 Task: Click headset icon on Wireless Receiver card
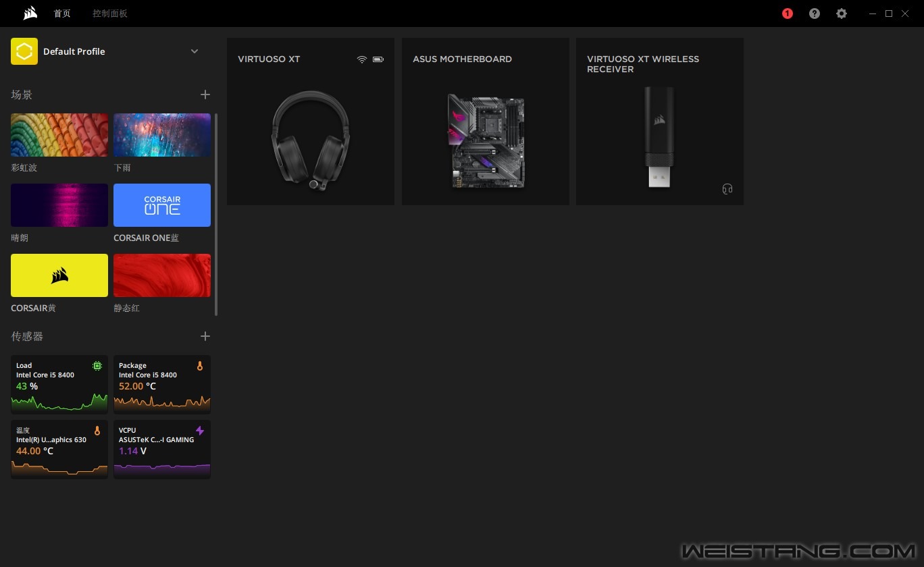(x=727, y=189)
